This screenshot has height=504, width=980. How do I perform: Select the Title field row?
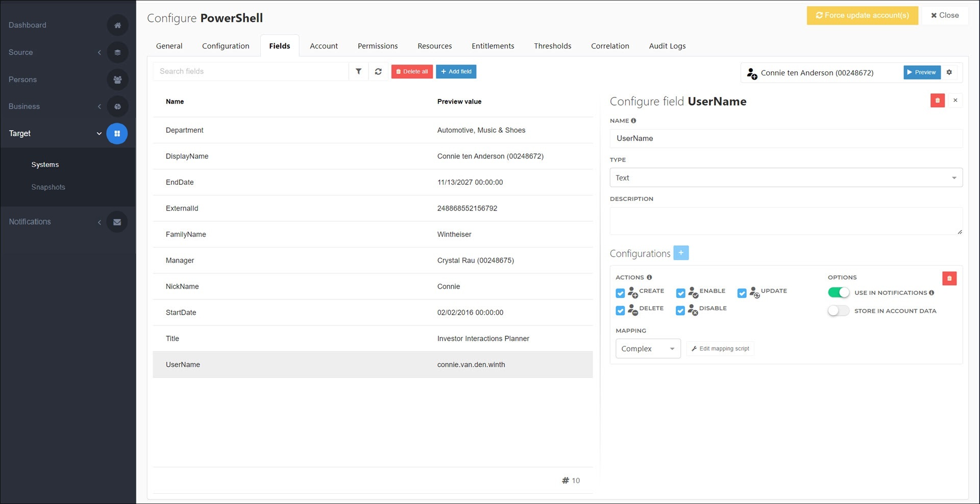(x=373, y=338)
